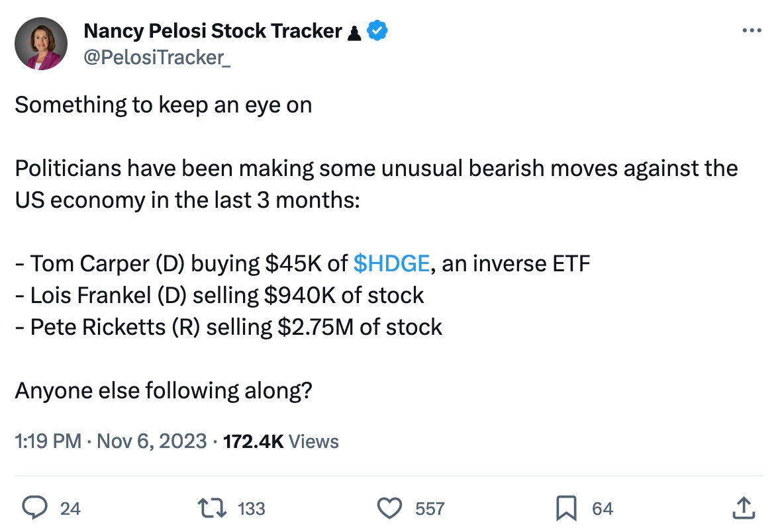Open the share upload icon
Viewport: 780px width, 532px height.
[x=744, y=508]
